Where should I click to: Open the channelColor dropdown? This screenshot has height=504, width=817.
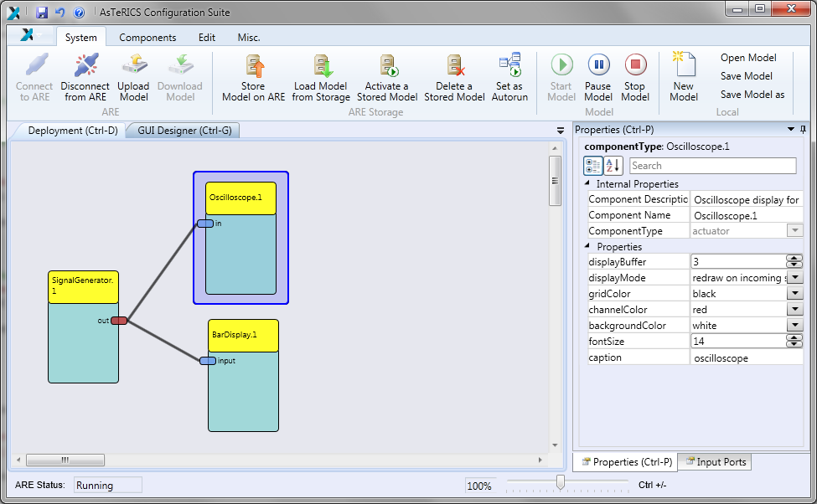795,310
